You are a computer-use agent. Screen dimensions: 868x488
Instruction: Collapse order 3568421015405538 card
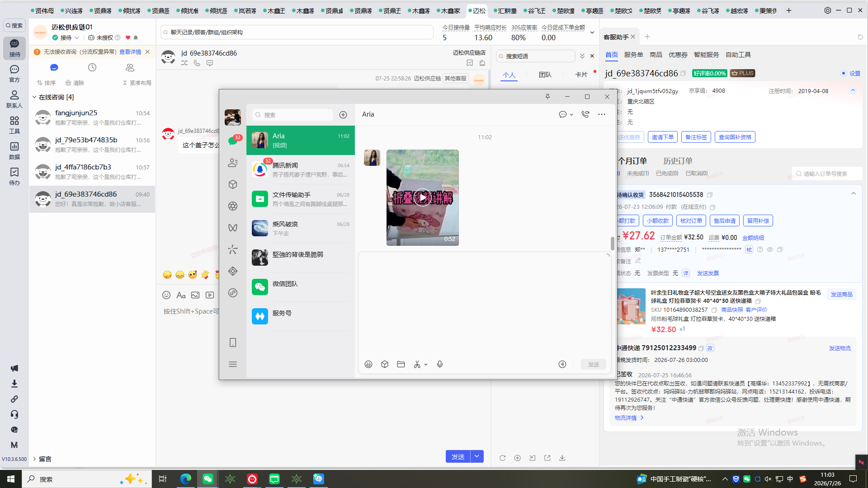[x=854, y=194]
